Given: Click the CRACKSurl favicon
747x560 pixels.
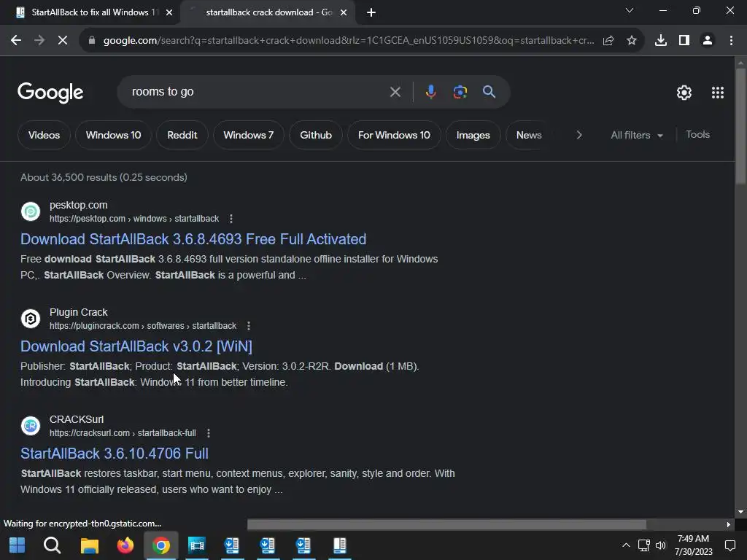Looking at the screenshot, I should 31,426.
